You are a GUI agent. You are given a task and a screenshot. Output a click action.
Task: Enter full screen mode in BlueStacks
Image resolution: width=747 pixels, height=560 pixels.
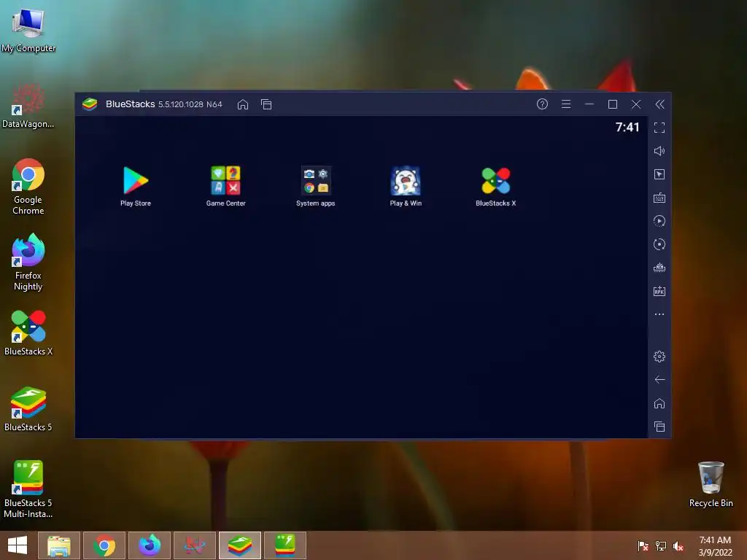659,128
